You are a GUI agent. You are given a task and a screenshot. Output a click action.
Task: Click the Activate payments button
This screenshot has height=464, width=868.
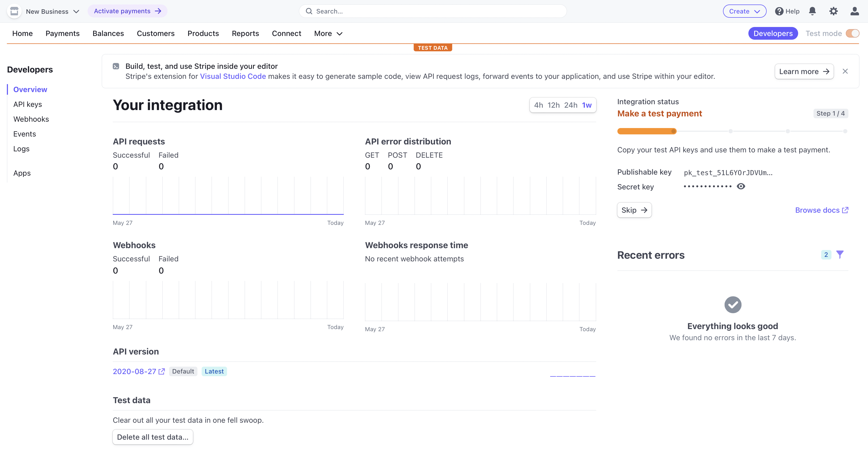click(127, 11)
